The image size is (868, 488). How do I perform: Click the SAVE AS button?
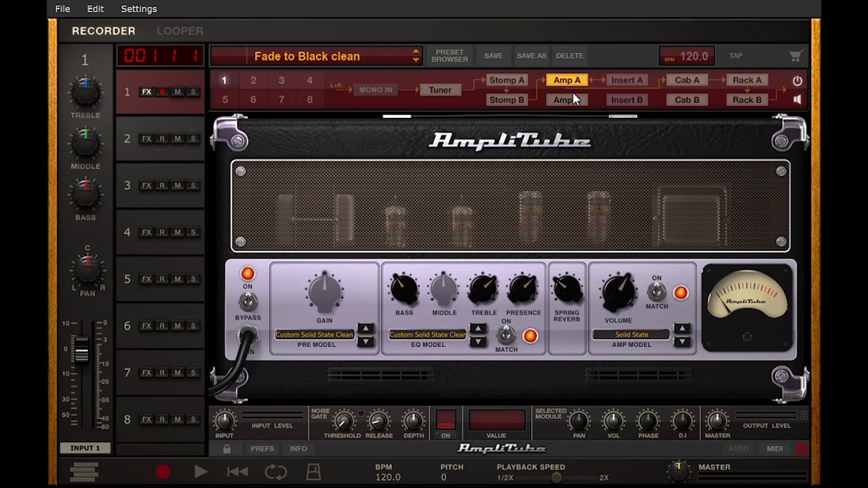tap(532, 56)
